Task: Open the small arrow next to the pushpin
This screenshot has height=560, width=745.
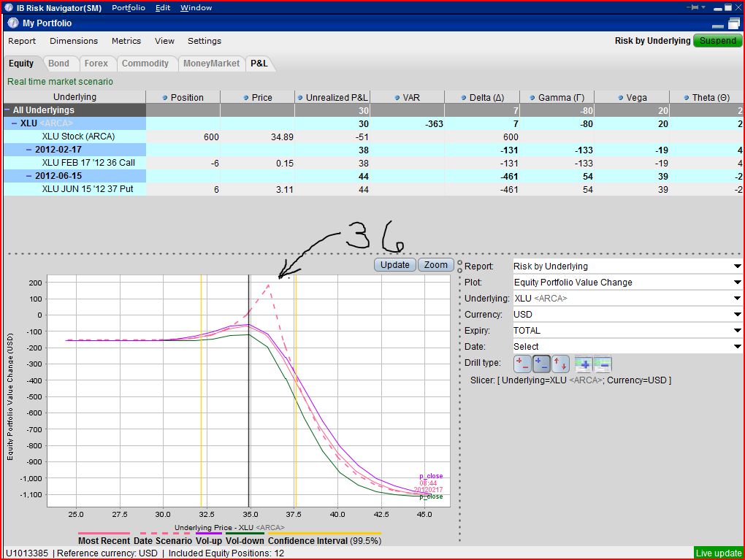Action: coord(703,7)
